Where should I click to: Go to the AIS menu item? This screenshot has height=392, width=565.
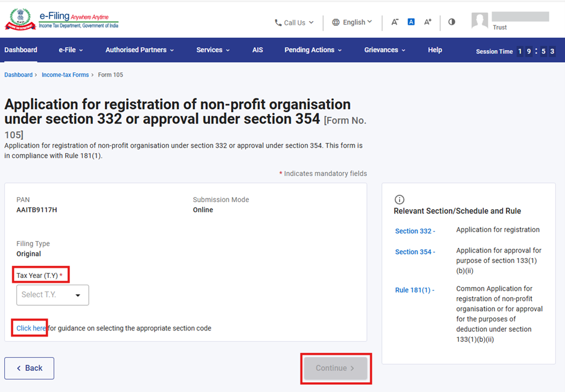pyautogui.click(x=258, y=50)
